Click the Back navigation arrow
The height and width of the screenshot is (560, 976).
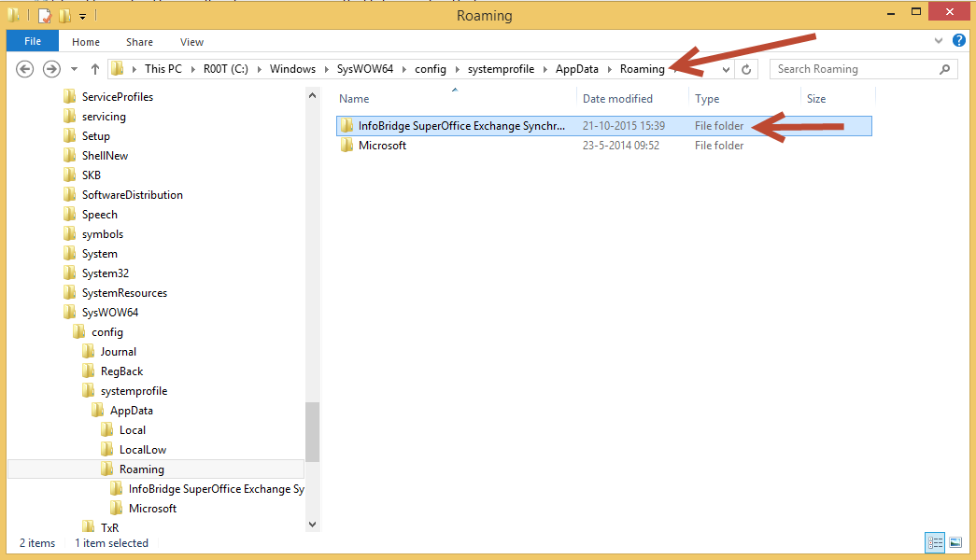(x=24, y=69)
